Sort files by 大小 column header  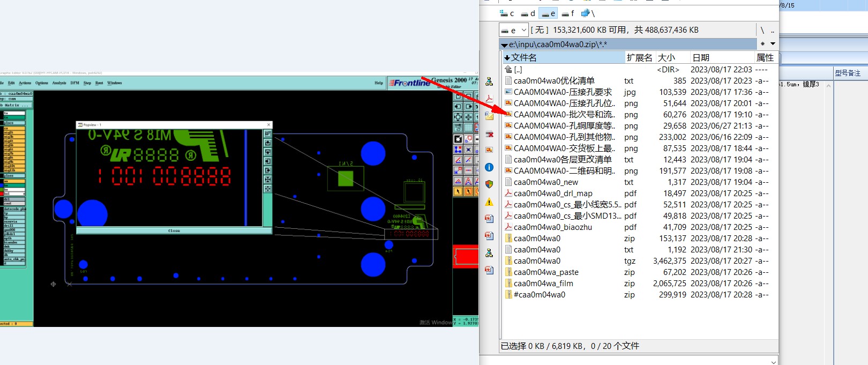point(672,57)
